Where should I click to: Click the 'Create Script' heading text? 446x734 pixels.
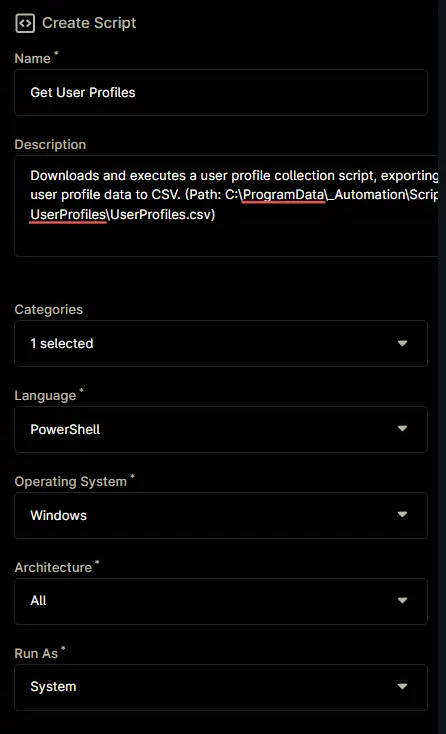tap(89, 23)
